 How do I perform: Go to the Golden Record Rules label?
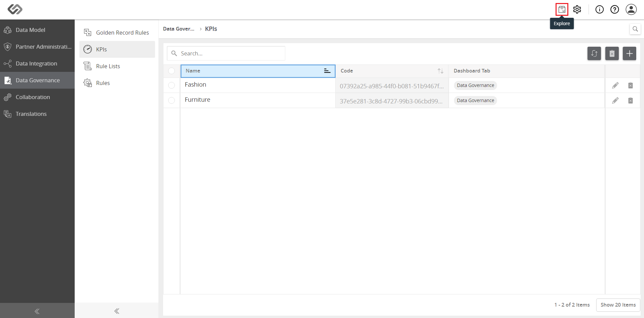(122, 33)
